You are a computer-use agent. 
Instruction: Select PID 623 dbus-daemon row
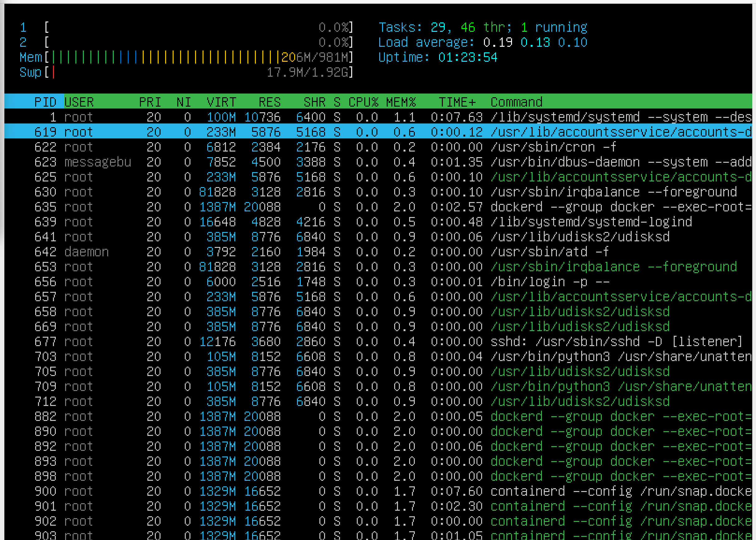[378, 162]
